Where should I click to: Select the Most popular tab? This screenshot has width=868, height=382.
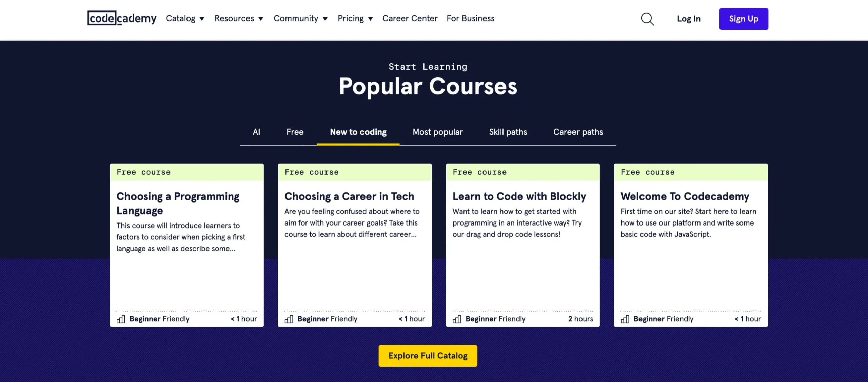coord(437,132)
